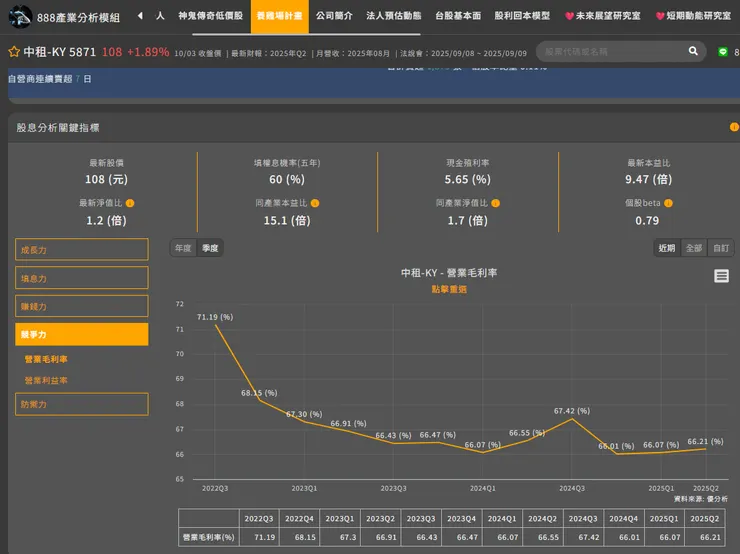Viewport: 740px width, 554px height.
Task: Show info for 個股beta
Action: pos(668,203)
